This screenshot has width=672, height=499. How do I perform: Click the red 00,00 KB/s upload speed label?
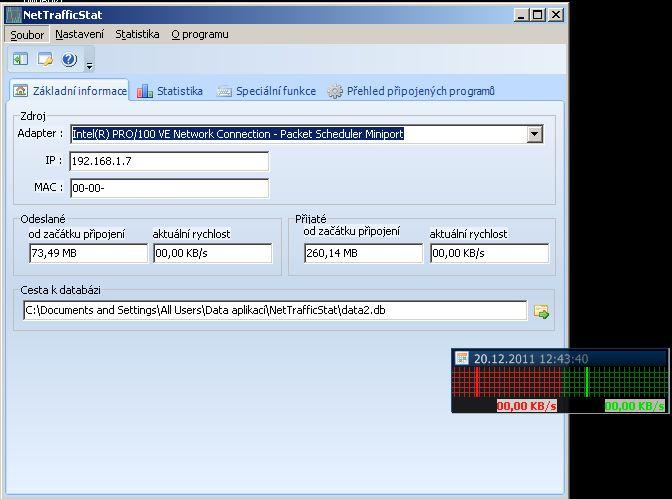click(527, 406)
